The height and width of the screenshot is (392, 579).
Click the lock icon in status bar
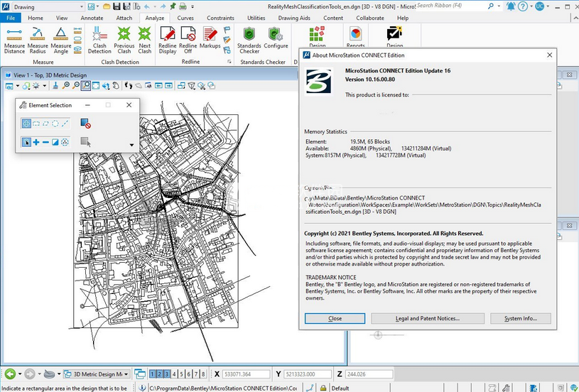323,388
